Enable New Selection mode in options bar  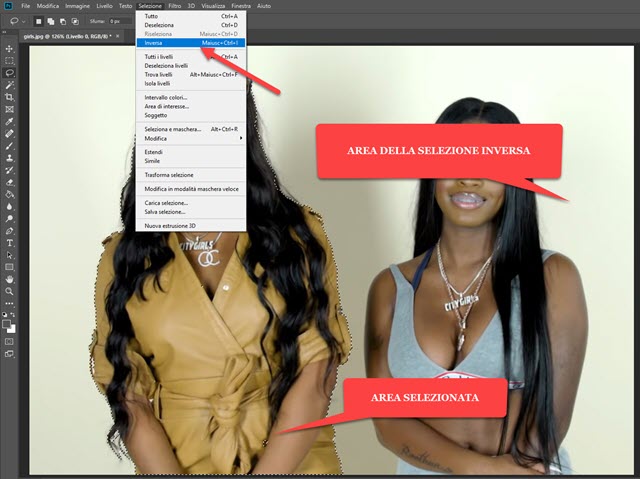tap(38, 21)
